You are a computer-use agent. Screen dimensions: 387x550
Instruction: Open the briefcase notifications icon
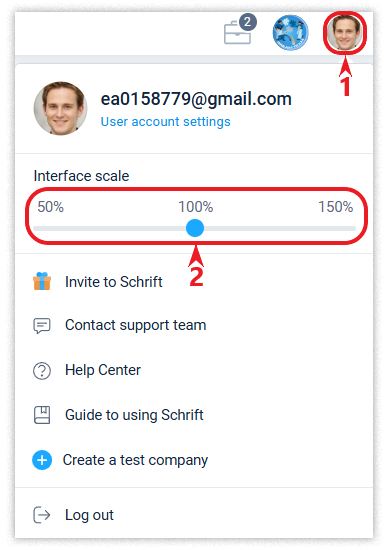click(237, 32)
